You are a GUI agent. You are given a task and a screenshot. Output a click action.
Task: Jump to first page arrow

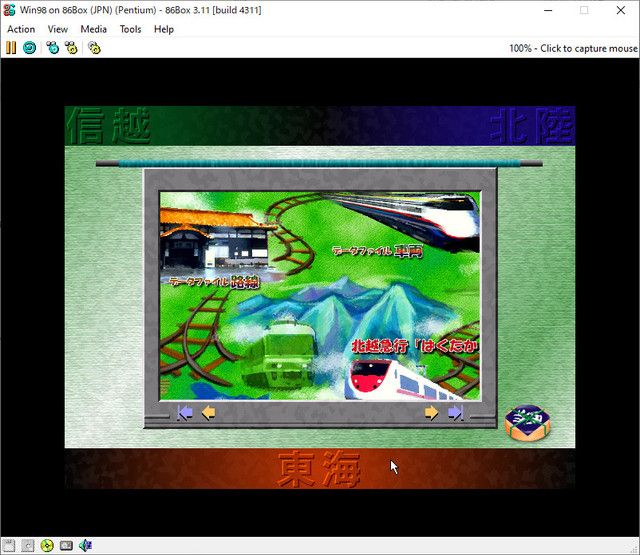pyautogui.click(x=185, y=413)
